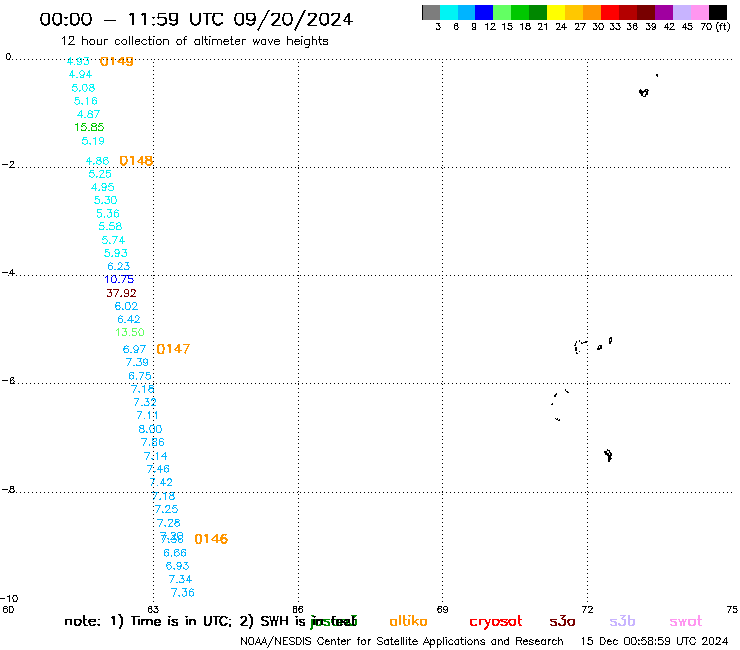Click the orange time label 0147
Viewport: 740px width, 650px height.
coord(173,349)
